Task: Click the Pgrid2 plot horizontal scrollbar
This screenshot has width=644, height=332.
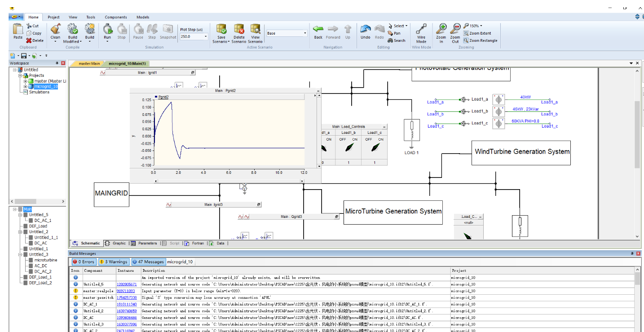Action: [x=229, y=181]
